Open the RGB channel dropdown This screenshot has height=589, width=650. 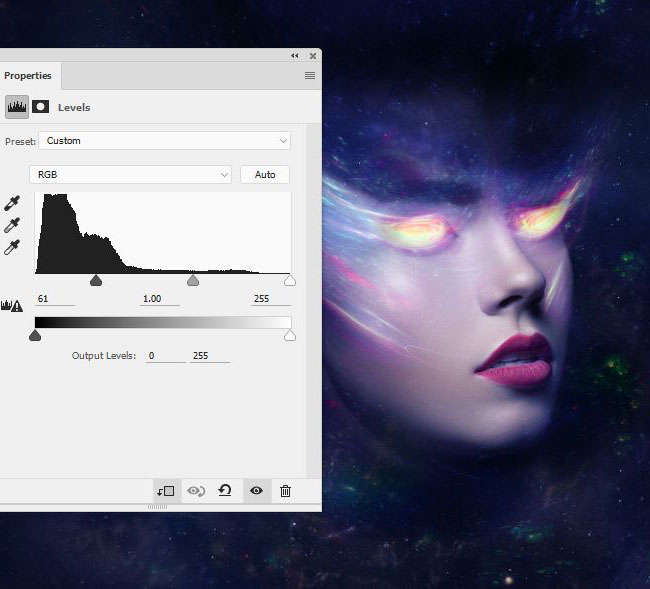(130, 175)
